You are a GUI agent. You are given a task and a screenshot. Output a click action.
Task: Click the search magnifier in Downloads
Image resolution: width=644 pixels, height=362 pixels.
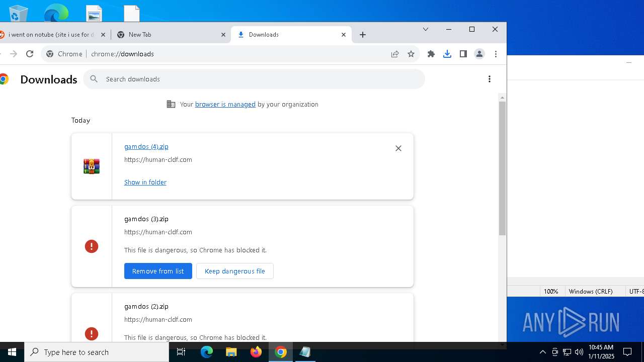click(94, 79)
